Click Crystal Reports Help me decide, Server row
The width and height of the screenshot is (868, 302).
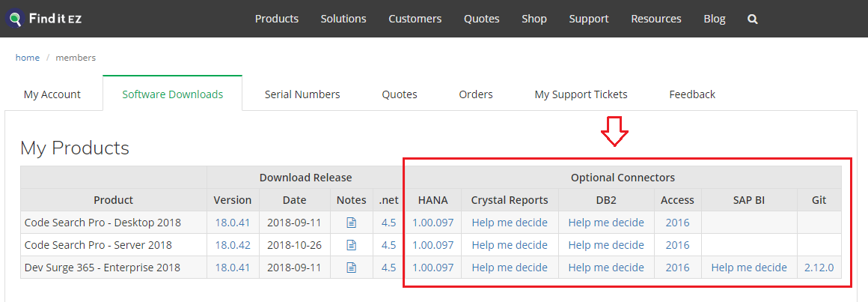510,245
